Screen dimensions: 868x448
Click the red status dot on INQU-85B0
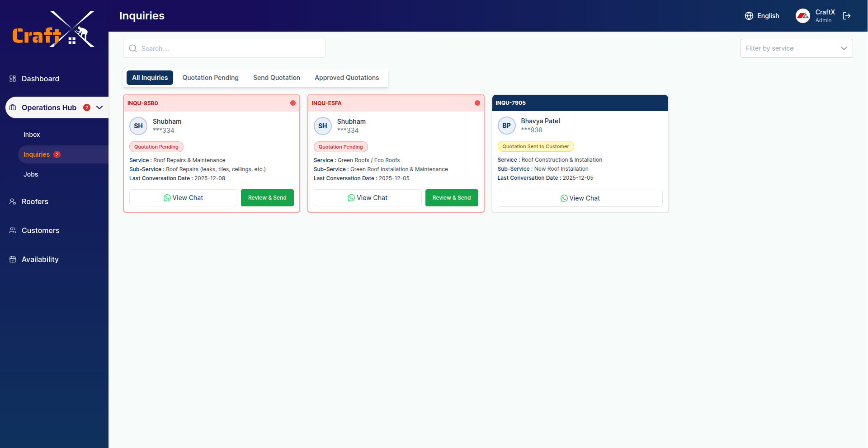coord(293,103)
